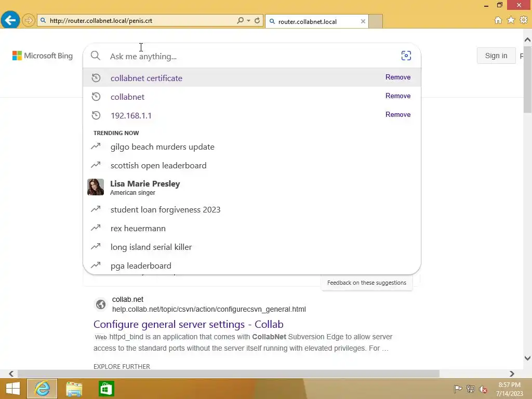Focus the Ask me anything search field
Screen dimensions: 532x399
click(x=251, y=56)
